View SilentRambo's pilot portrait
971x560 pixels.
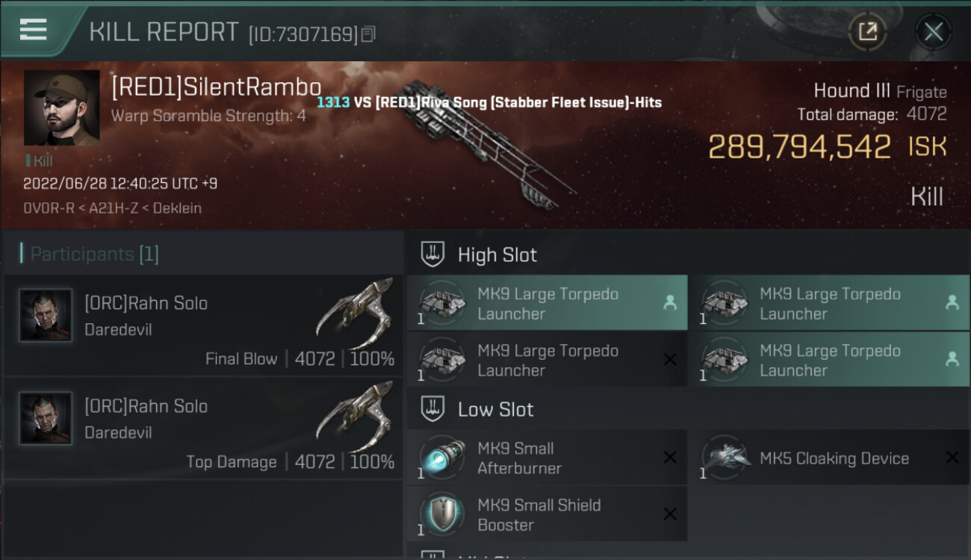click(x=61, y=108)
